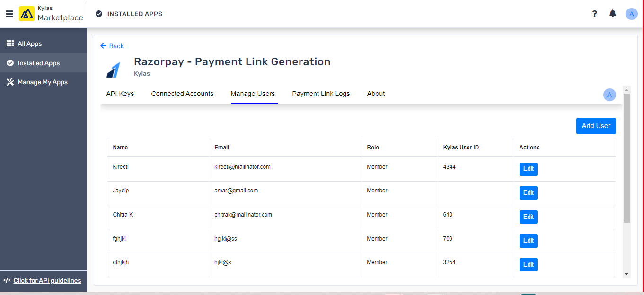Select the Manage Users tab
Image resolution: width=644 pixels, height=295 pixels.
pos(253,94)
